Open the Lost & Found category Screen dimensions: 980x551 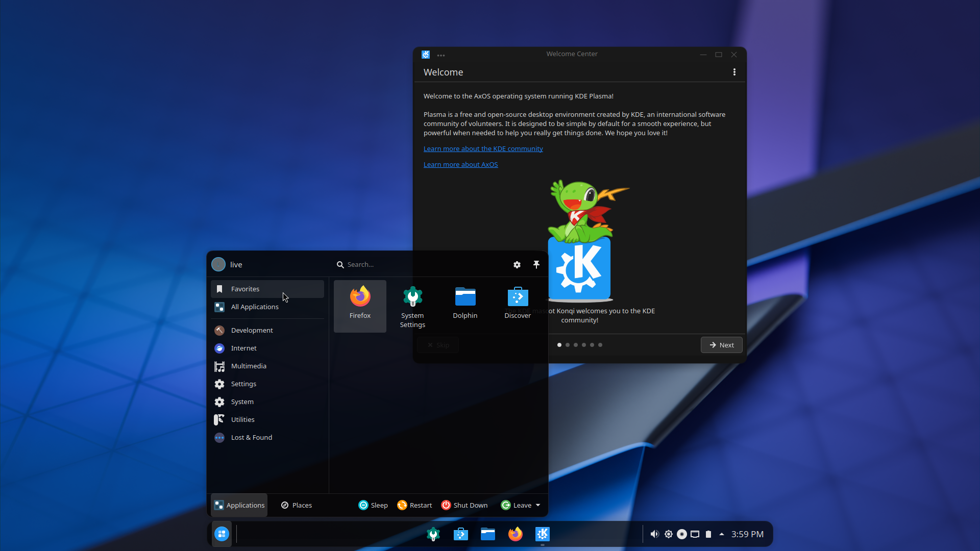(267, 437)
